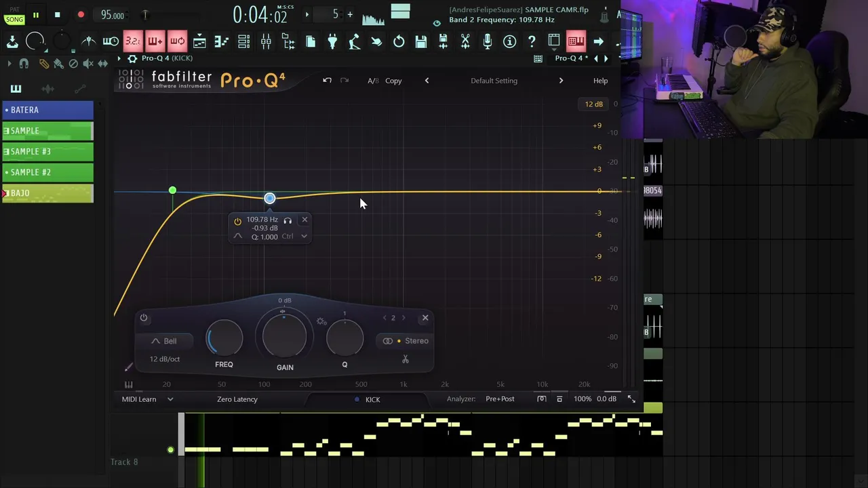Image resolution: width=868 pixels, height=488 pixels.
Task: Select previous band with left chevron
Action: pyautogui.click(x=384, y=318)
